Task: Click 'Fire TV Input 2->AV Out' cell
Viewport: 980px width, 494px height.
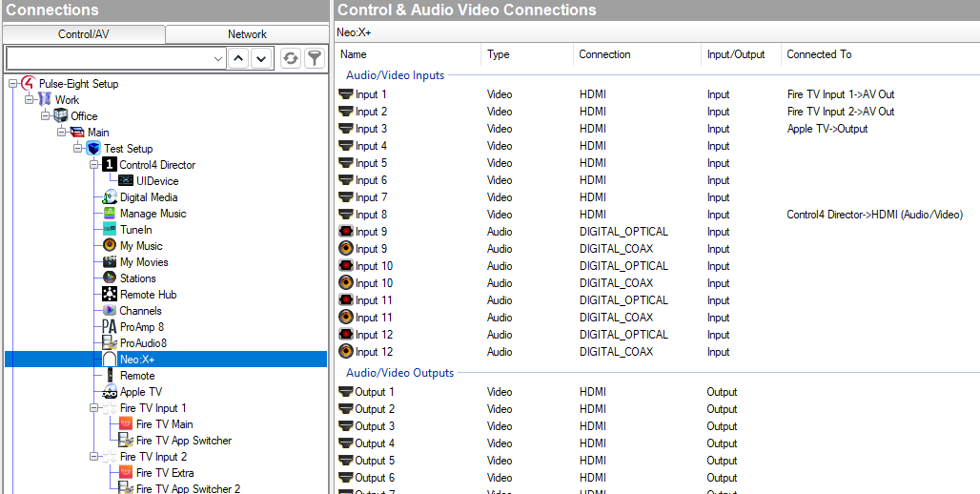Action: tap(841, 112)
